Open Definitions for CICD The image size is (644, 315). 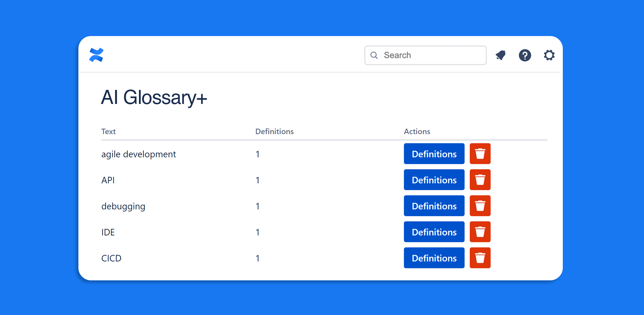[434, 258]
